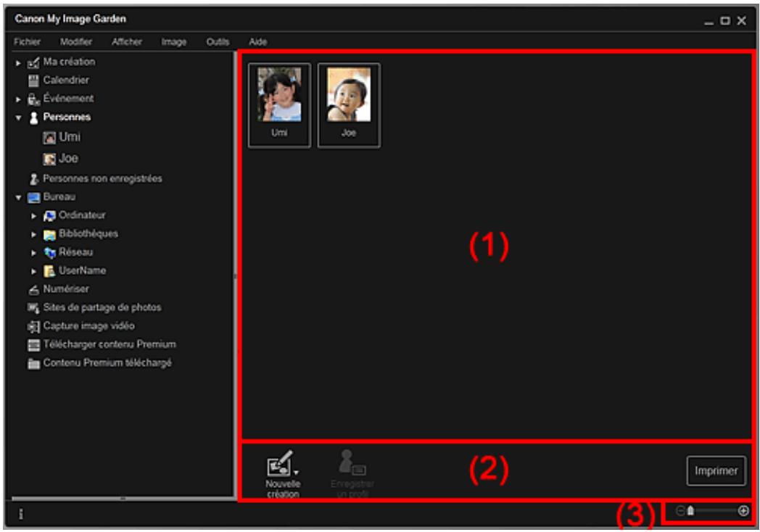Select the Umi person thumbnail
This screenshot has width=760, height=532.
tap(279, 105)
